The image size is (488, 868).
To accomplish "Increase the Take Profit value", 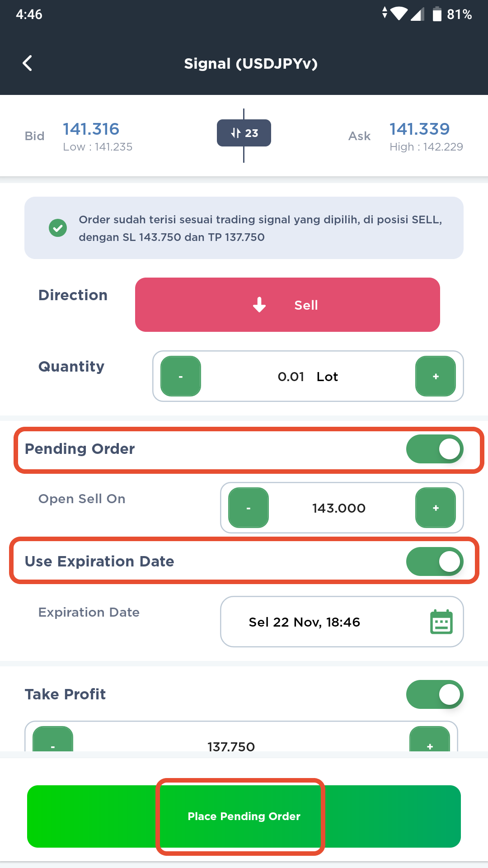I will pyautogui.click(x=430, y=739).
